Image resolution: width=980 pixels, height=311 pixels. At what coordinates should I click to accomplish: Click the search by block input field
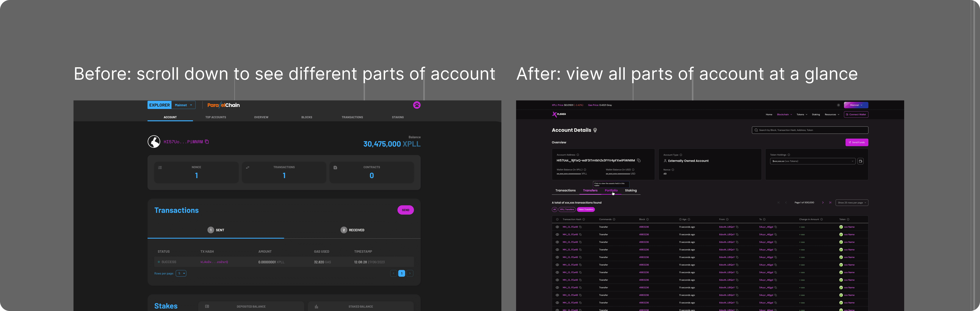pyautogui.click(x=810, y=130)
